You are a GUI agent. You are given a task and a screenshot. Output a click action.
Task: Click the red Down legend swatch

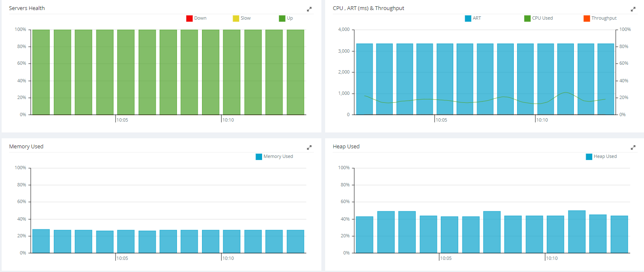(189, 18)
